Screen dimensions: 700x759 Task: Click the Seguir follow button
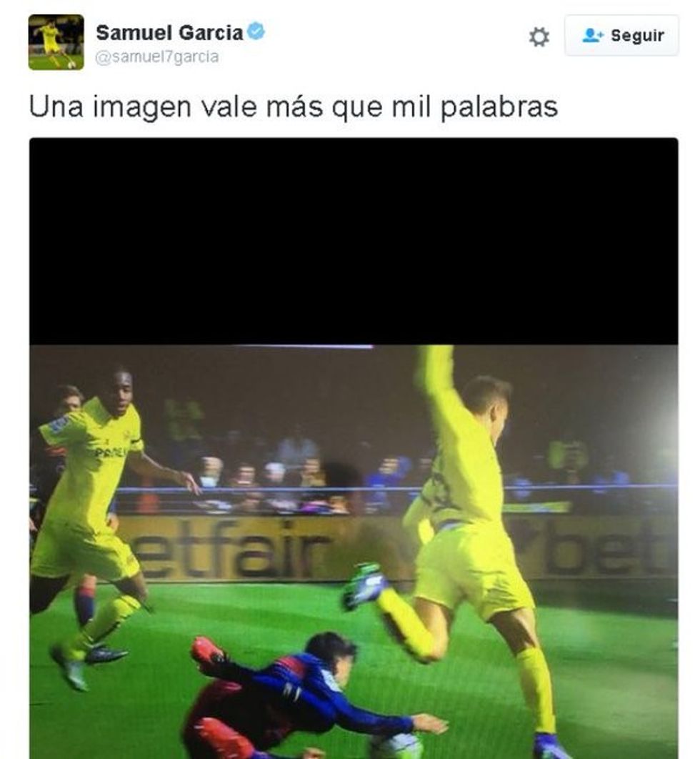pos(621,35)
